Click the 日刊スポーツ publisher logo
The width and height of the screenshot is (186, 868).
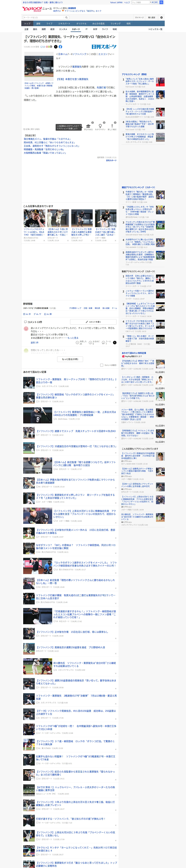104,47
